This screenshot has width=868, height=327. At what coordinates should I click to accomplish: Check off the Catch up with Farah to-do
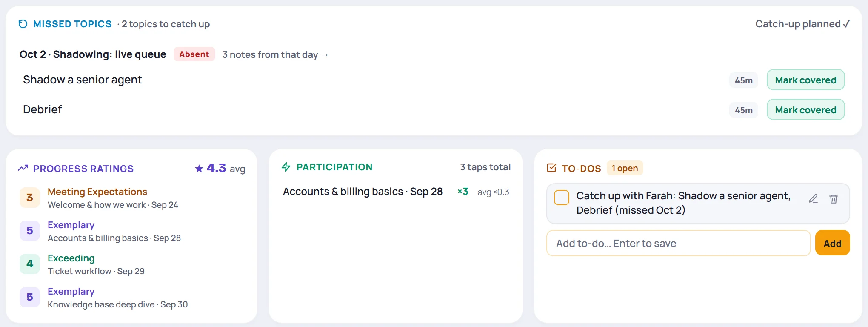(x=562, y=198)
